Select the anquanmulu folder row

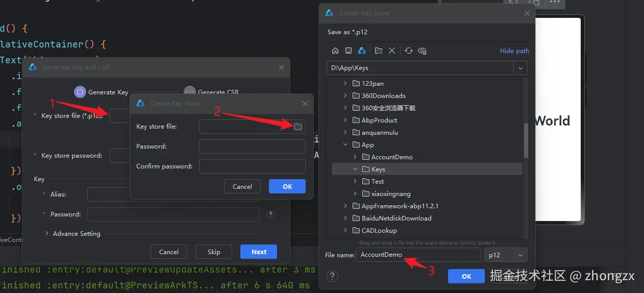click(x=427, y=133)
